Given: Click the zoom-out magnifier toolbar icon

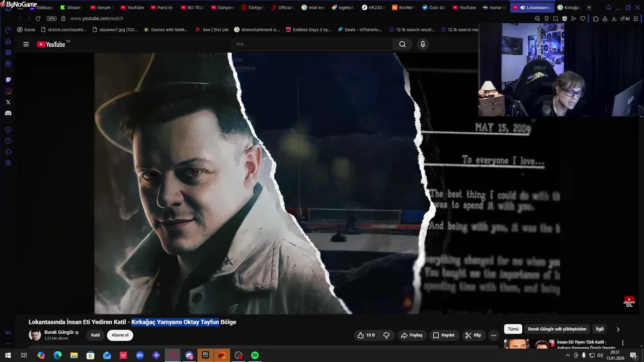Looking at the screenshot, I should tap(537, 19).
